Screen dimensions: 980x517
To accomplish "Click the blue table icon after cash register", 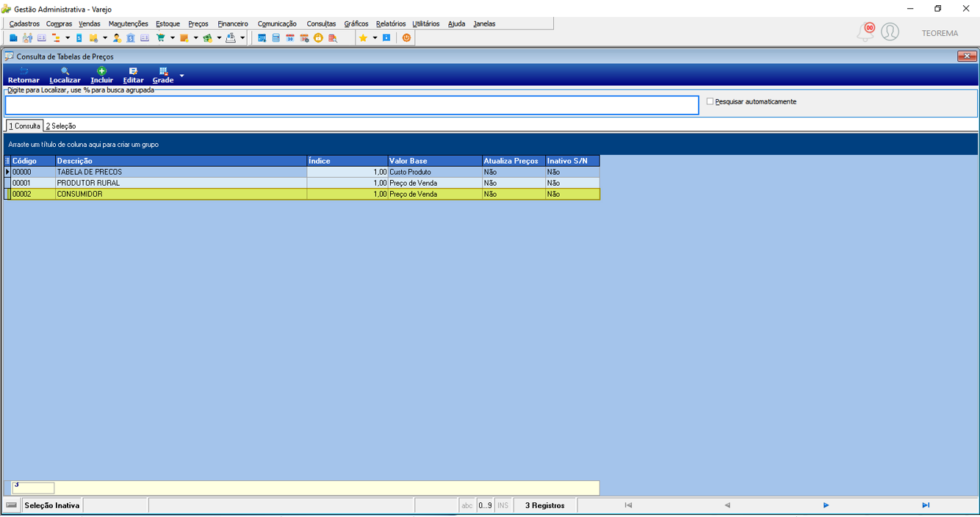I will [262, 37].
